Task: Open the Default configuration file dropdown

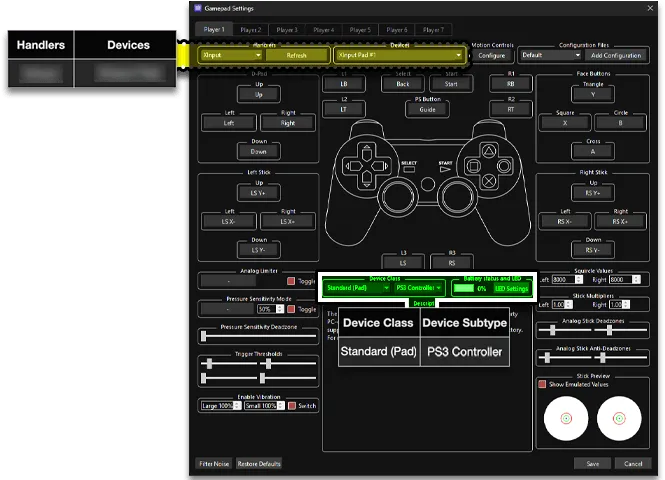Action: coord(550,55)
